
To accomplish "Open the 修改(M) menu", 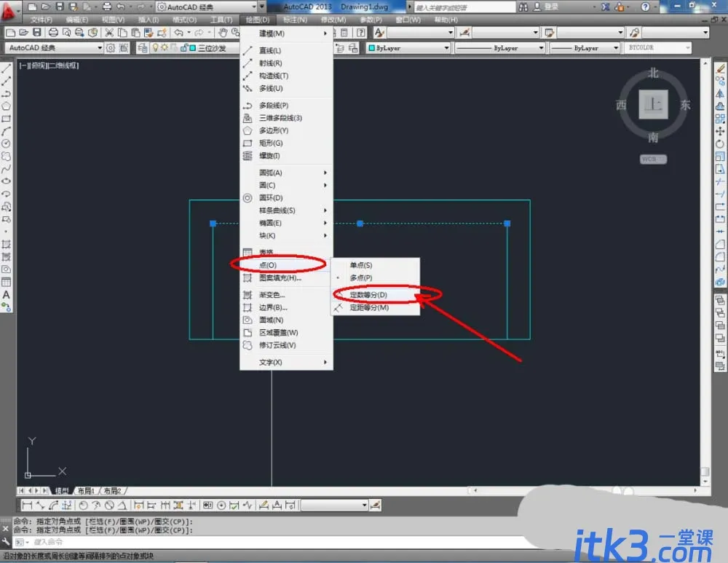I will [x=333, y=20].
